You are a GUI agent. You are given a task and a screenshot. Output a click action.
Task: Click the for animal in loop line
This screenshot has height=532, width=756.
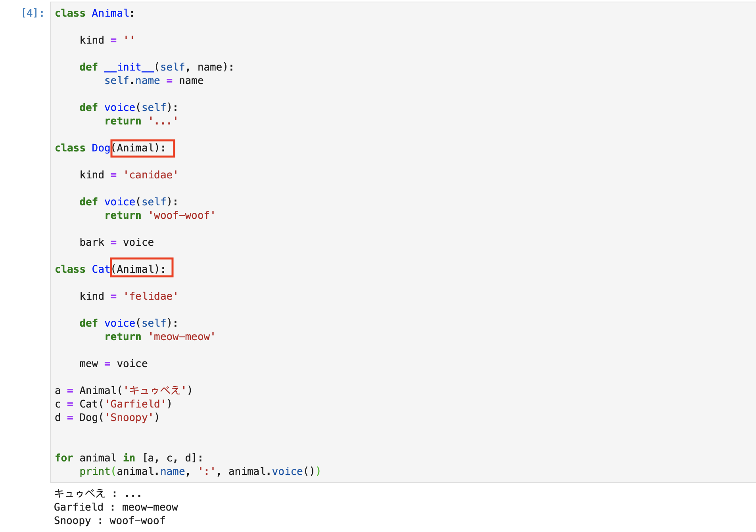[x=129, y=457]
